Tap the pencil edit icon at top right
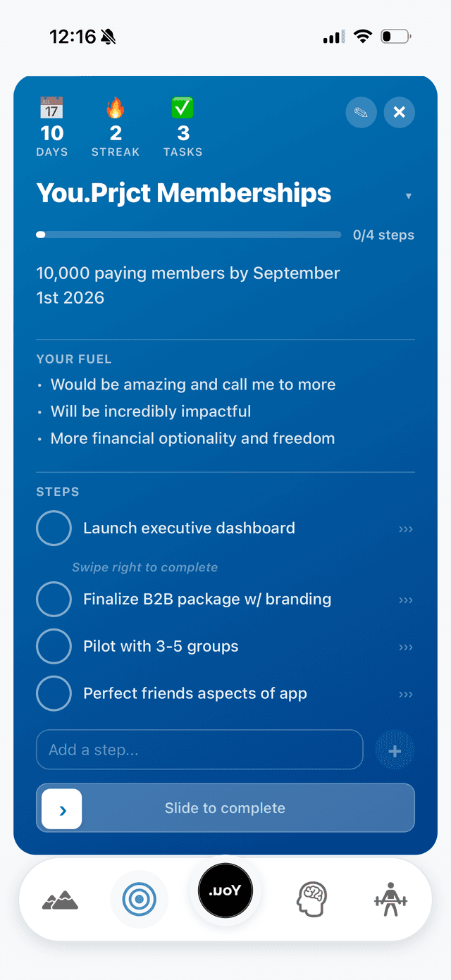The image size is (451, 980). click(x=361, y=112)
